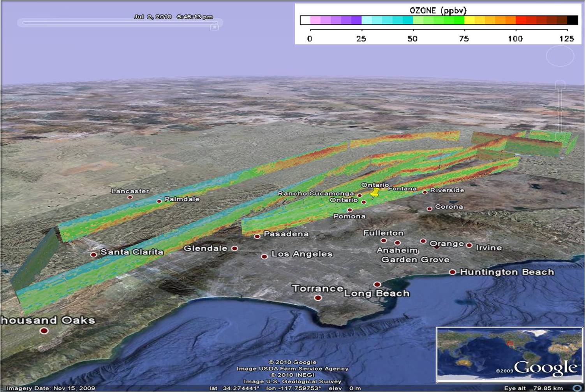
Task: Click the "elev 0 m" status readout
Action: (x=345, y=388)
